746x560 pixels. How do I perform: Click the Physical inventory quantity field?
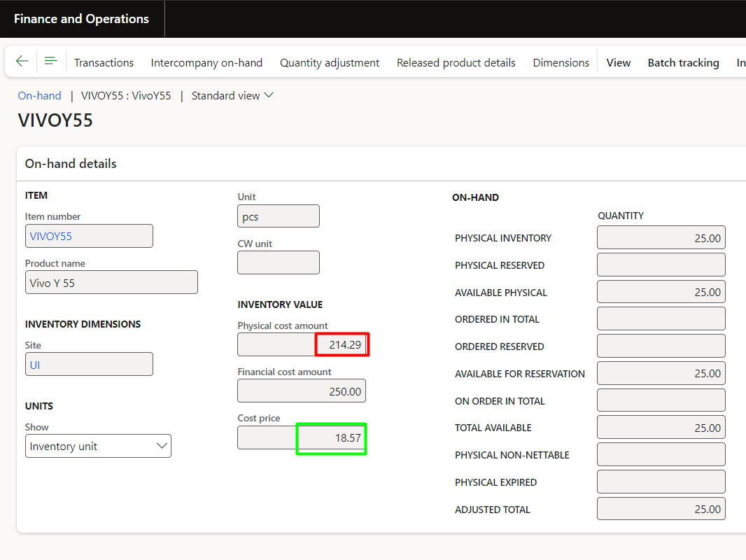[x=661, y=239]
